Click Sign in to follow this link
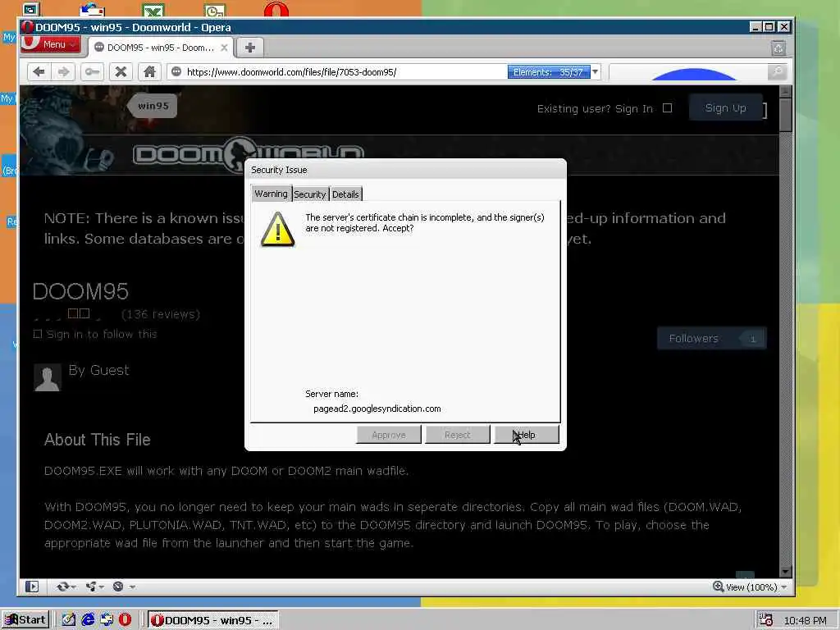 (x=102, y=335)
